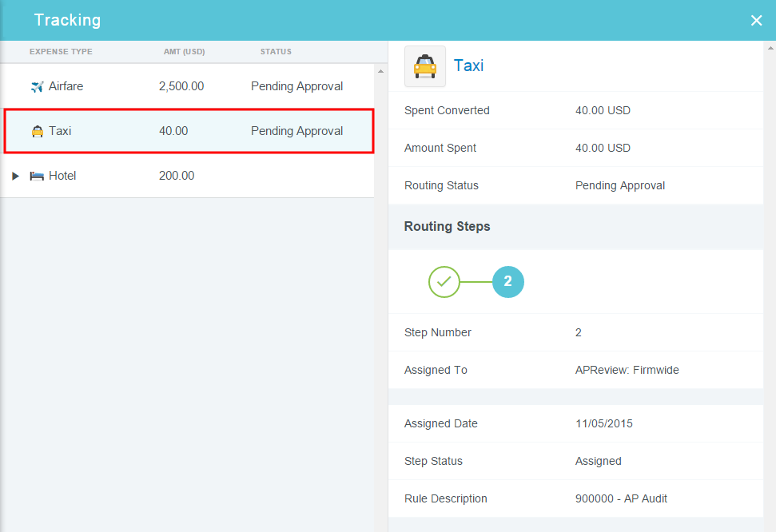The image size is (776, 532).
Task: Click the APReview: Firmwide assignee value
Action: [627, 370]
